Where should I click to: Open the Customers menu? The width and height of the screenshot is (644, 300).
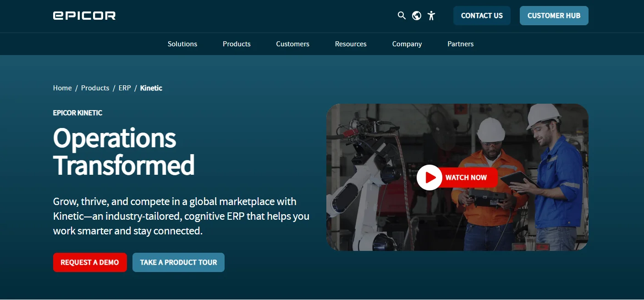point(292,44)
